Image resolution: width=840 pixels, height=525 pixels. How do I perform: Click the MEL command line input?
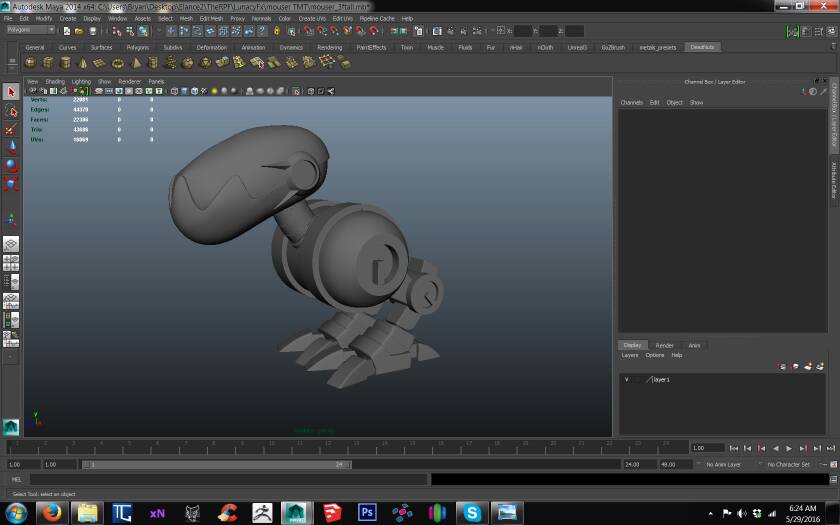coord(229,479)
